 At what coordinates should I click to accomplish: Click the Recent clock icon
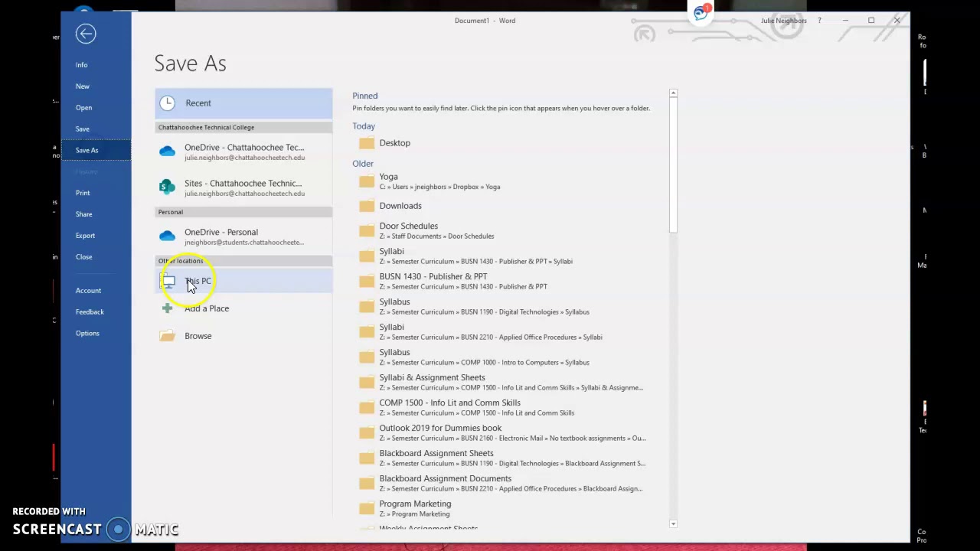(x=167, y=103)
